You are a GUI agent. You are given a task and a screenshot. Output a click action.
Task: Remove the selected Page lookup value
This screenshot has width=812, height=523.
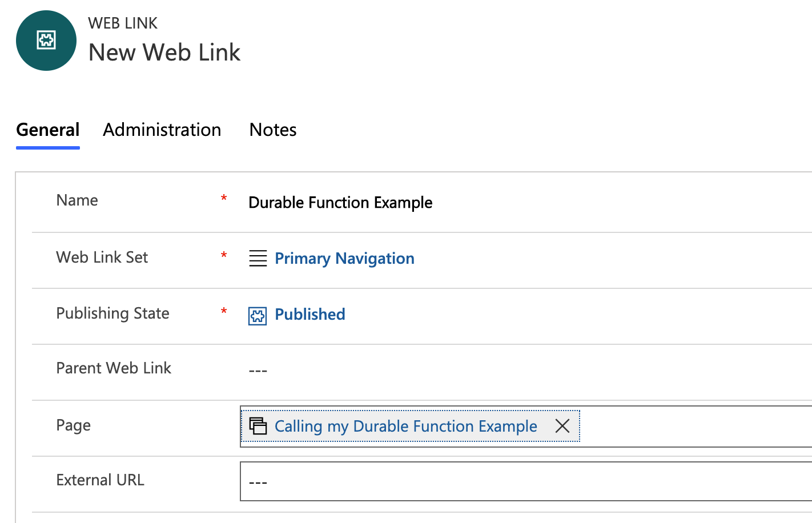(x=562, y=426)
